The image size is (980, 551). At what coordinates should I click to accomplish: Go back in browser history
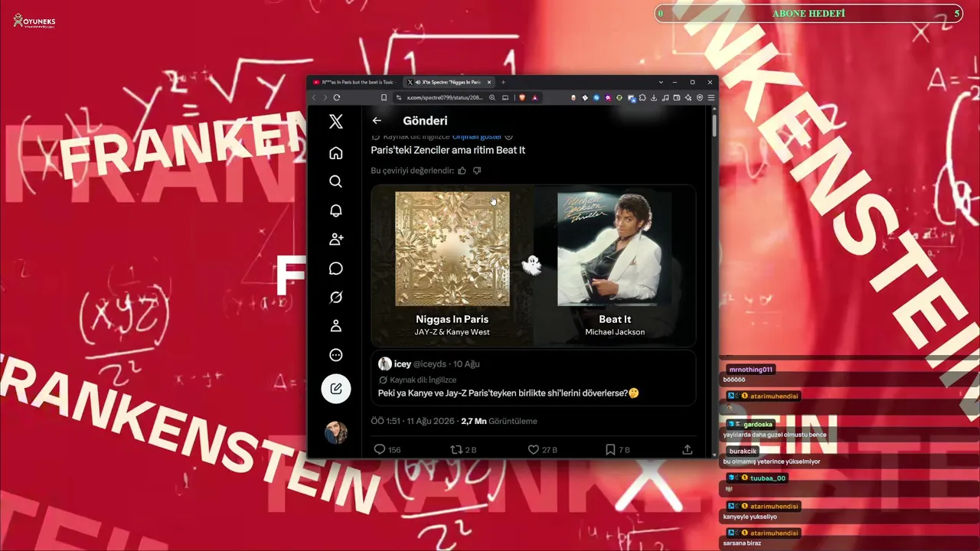(x=313, y=97)
